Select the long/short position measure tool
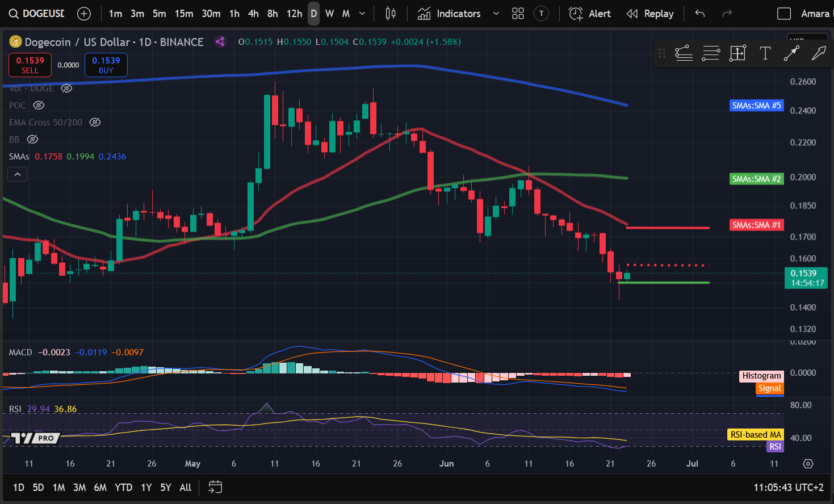The width and height of the screenshot is (834, 504). tap(737, 53)
